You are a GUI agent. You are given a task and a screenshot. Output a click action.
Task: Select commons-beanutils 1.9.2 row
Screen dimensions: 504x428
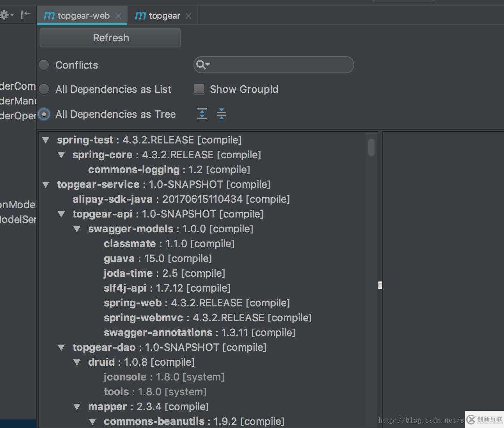(x=194, y=421)
